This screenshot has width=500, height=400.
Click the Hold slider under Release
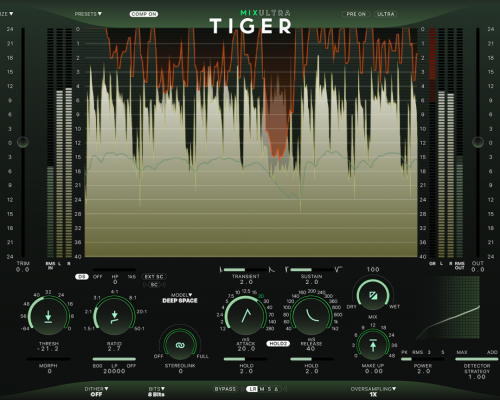[x=311, y=359]
